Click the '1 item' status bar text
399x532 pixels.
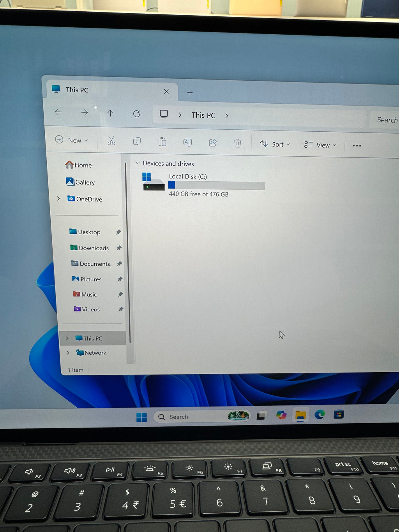pyautogui.click(x=76, y=370)
